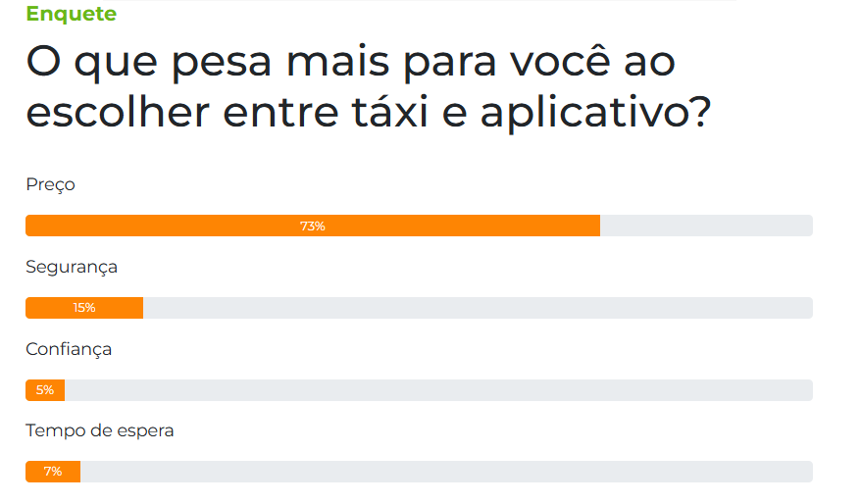Click the gray remainder of Preço bar
861x504 pixels.
706,226
